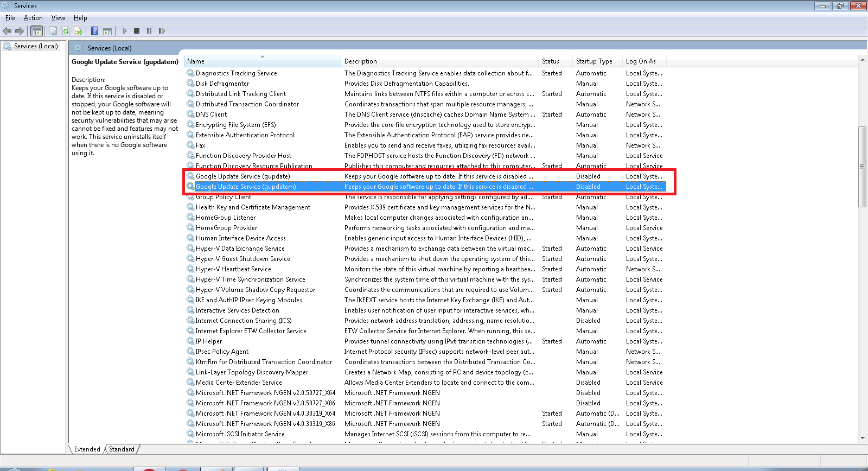Image resolution: width=868 pixels, height=471 pixels.
Task: Click the up arrow of the vertical scrollbar
Action: pyautogui.click(x=863, y=59)
